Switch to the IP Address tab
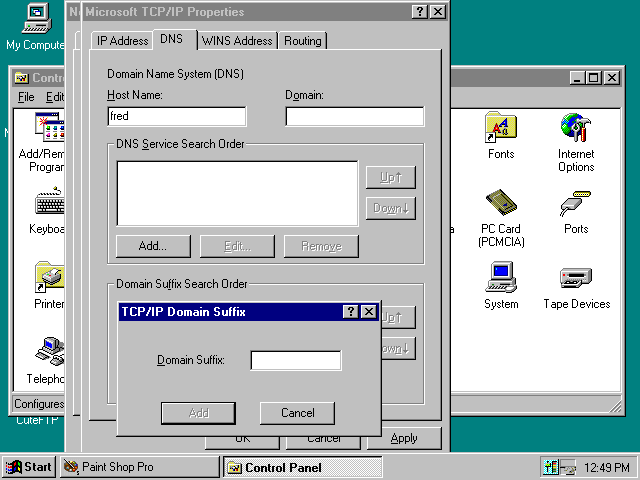This screenshot has height=480, width=640. [122, 41]
